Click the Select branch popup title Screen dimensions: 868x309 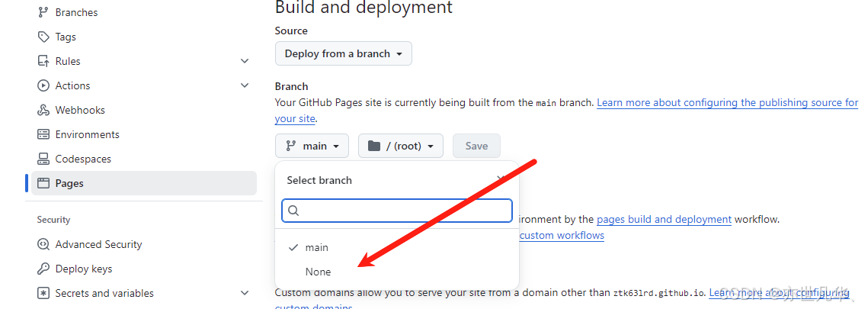point(319,181)
